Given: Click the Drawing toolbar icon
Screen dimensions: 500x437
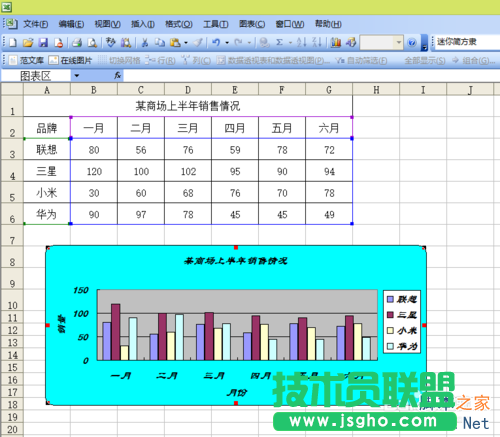Looking at the screenshot, I should click(351, 42).
